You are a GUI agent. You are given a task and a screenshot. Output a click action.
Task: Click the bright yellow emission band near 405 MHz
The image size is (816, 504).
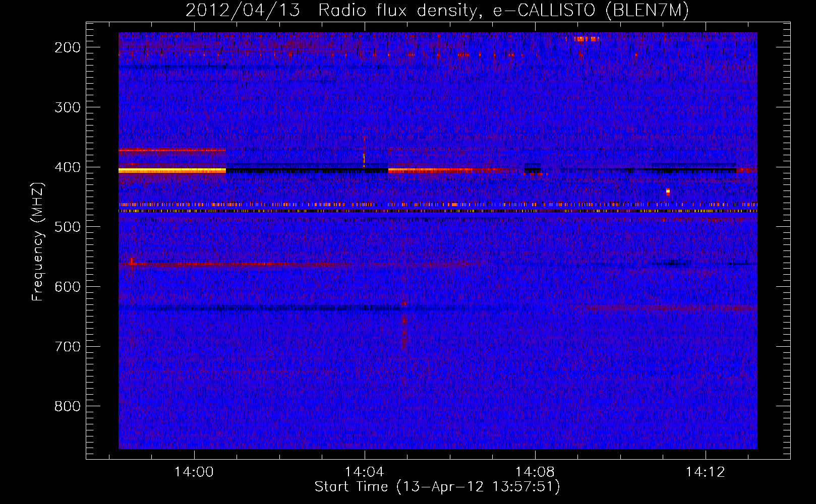[172, 171]
